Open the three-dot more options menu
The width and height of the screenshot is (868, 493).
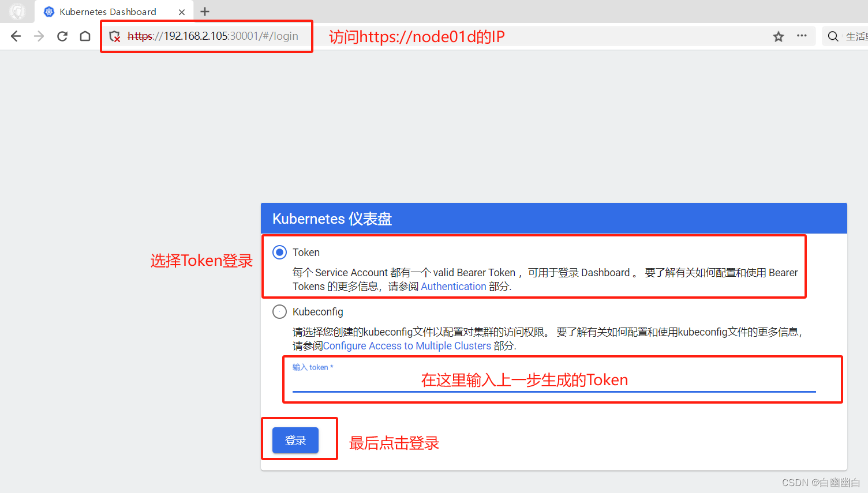802,36
